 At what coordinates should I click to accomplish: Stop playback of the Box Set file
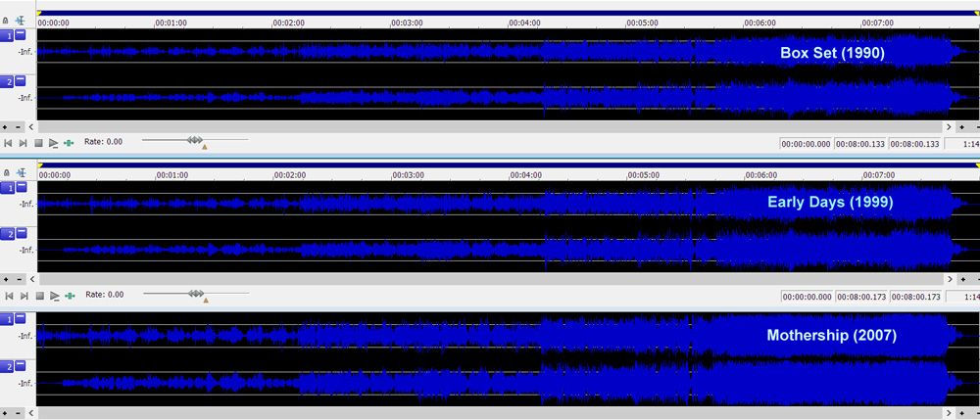tap(38, 143)
